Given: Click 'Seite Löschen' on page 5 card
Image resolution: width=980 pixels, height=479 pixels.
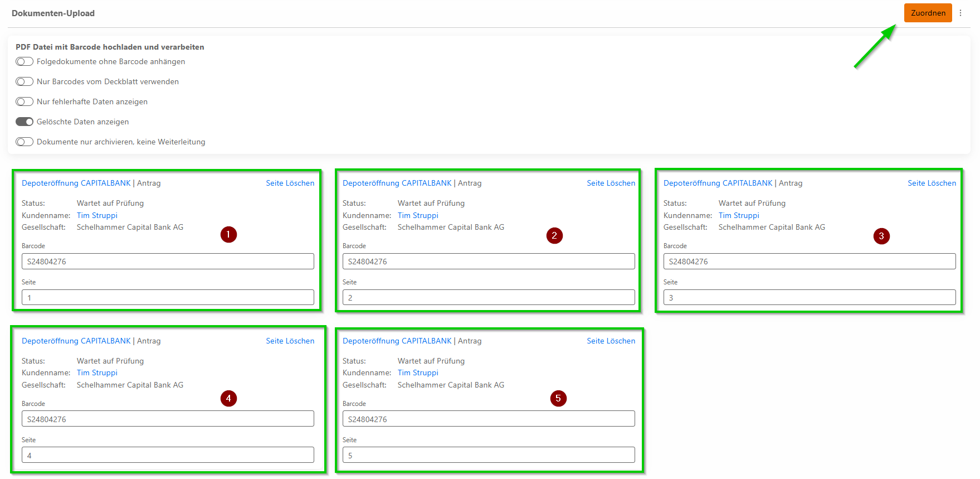Looking at the screenshot, I should pyautogui.click(x=611, y=341).
